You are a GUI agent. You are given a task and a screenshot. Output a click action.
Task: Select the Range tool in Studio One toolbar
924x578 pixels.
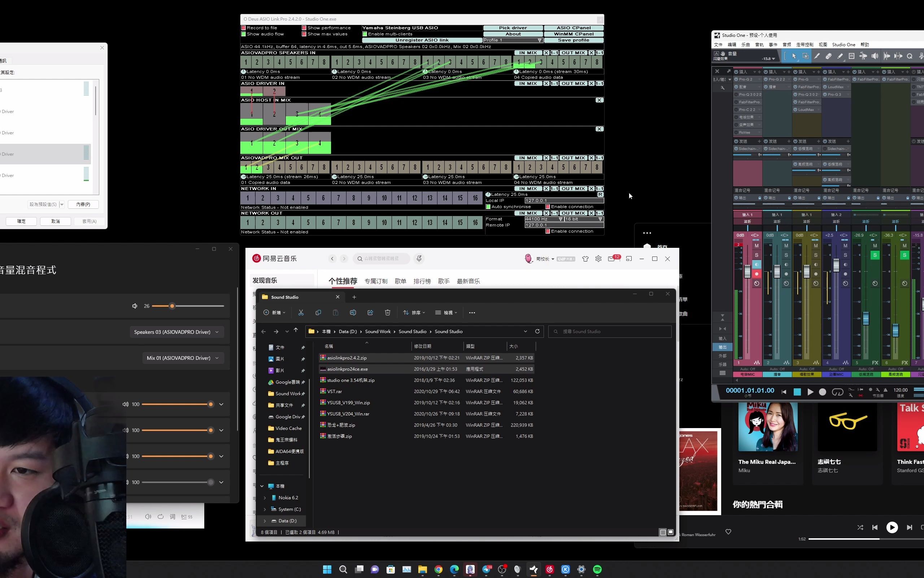tap(805, 56)
